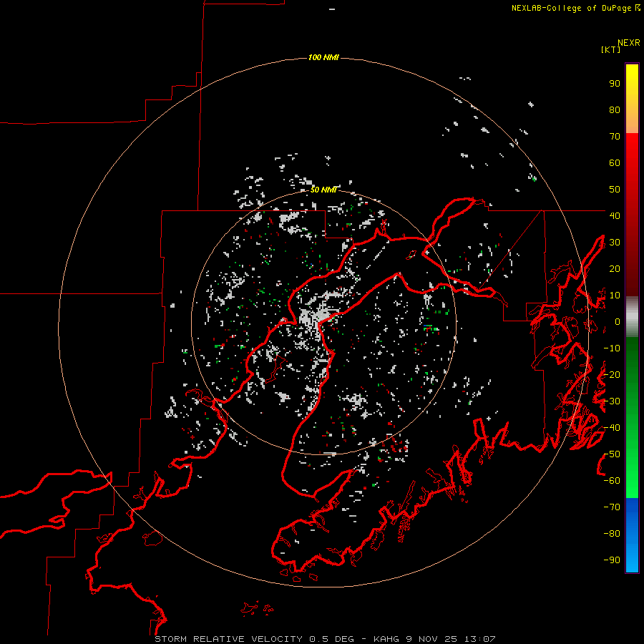Click the [KT] units label
Image resolution: width=644 pixels, height=644 pixels.
[611, 49]
